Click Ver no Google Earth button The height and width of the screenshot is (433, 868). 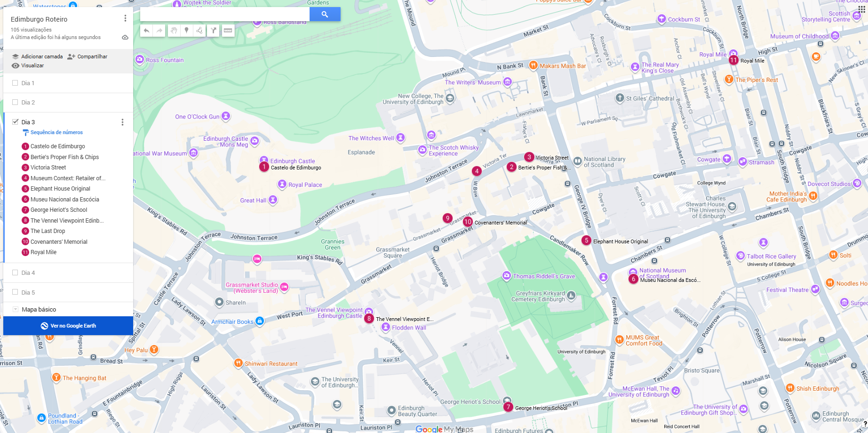tap(68, 326)
